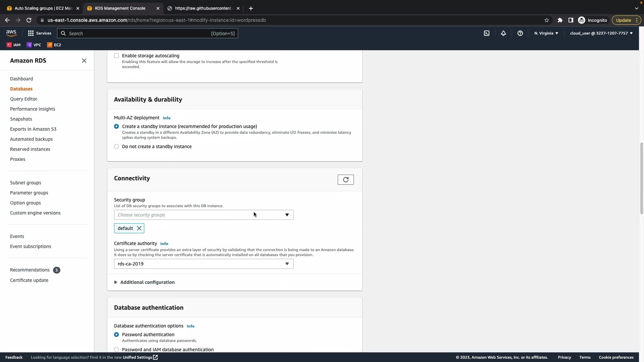Image resolution: width=644 pixels, height=362 pixels.
Task: Enable storage autoscaling checkbox
Action: 116,56
